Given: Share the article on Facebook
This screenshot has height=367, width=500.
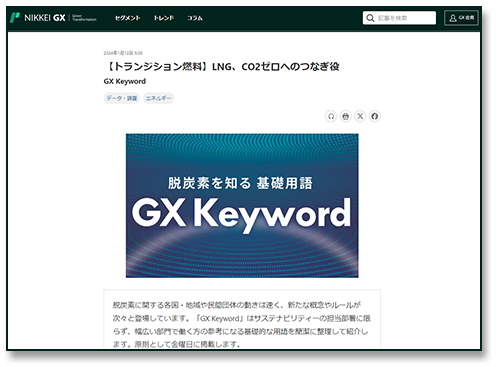Looking at the screenshot, I should [x=375, y=116].
